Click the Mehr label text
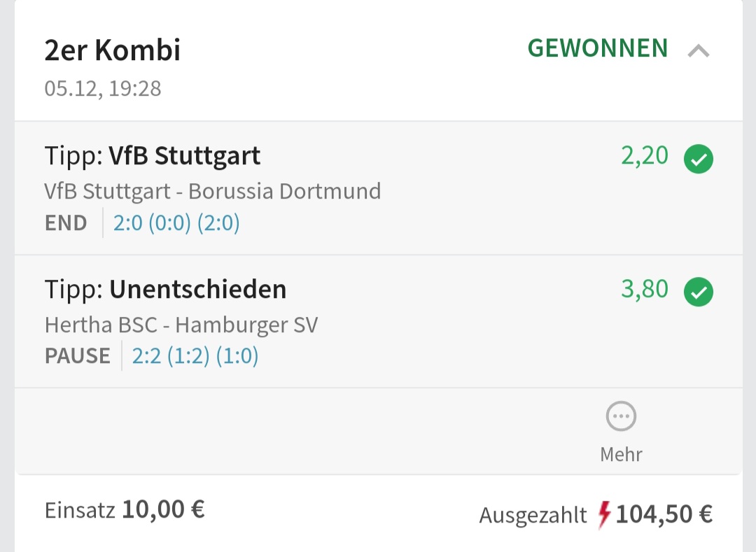 coord(621,454)
